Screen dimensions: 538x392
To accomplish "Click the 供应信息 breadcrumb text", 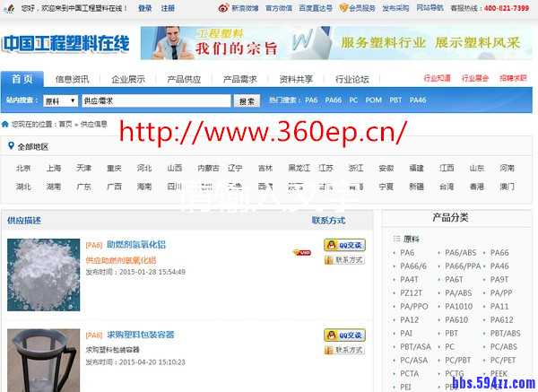I will click(93, 124).
